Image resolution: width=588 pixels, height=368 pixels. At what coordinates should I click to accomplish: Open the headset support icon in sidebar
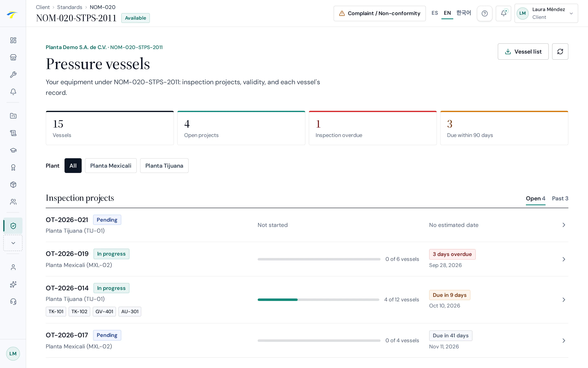click(13, 302)
